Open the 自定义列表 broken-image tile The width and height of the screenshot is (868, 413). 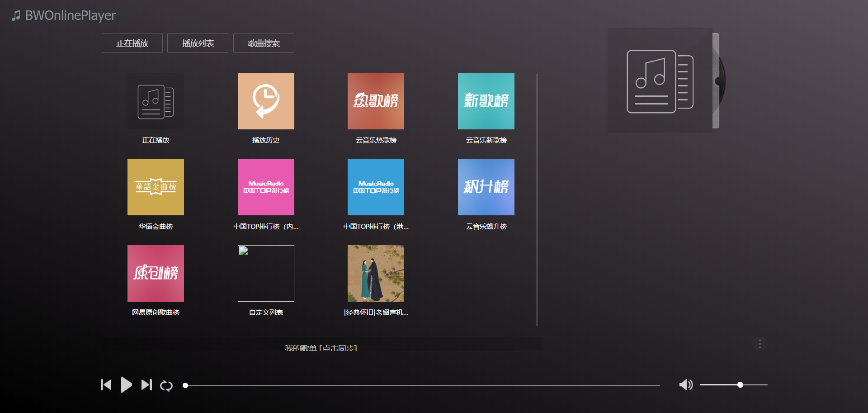pos(266,273)
